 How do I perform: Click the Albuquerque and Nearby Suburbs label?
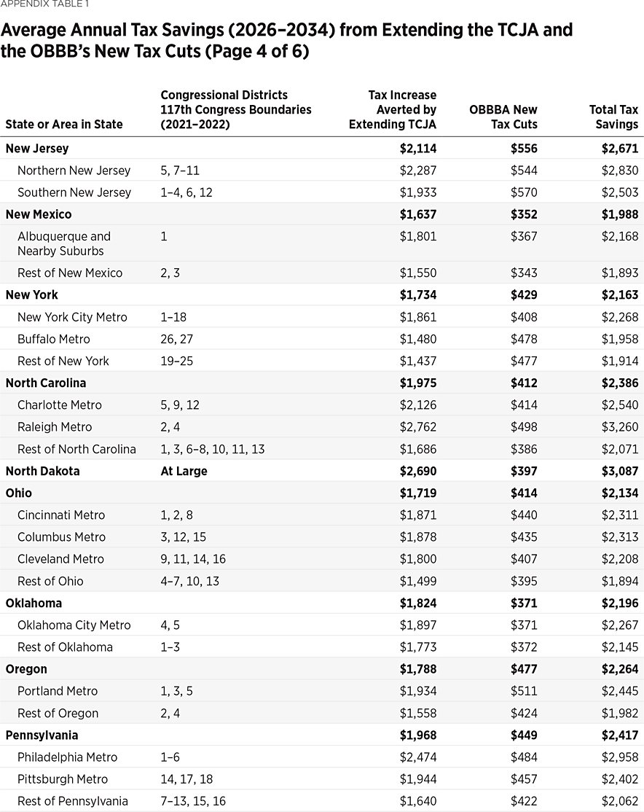pos(64,243)
